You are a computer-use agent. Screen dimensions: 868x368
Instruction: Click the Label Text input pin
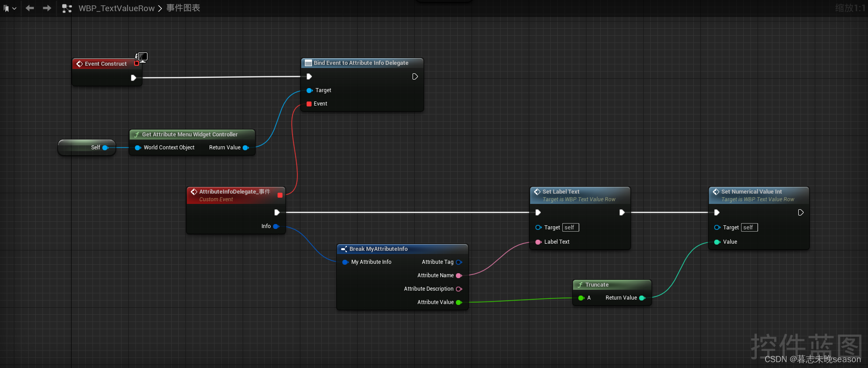(538, 242)
